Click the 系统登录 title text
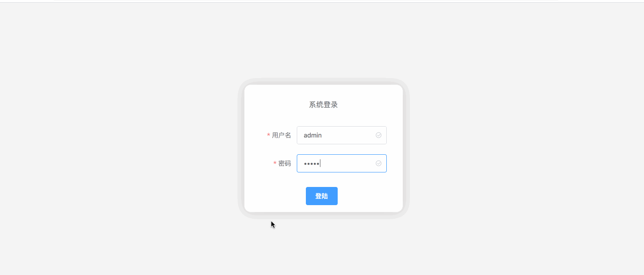 tap(324, 105)
